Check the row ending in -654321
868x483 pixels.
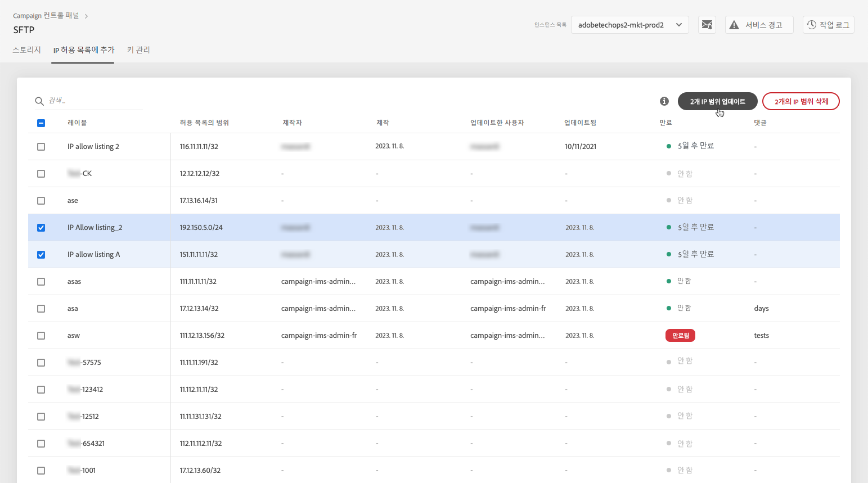(41, 444)
